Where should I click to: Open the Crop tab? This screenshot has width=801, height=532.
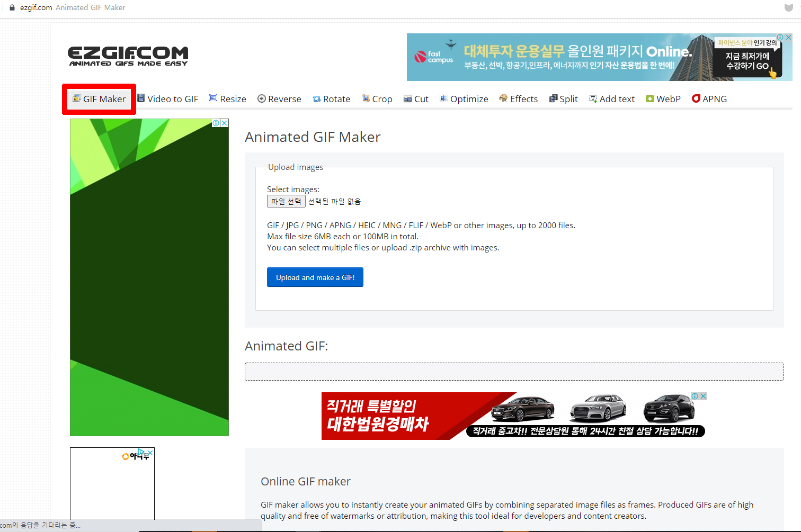tap(377, 99)
